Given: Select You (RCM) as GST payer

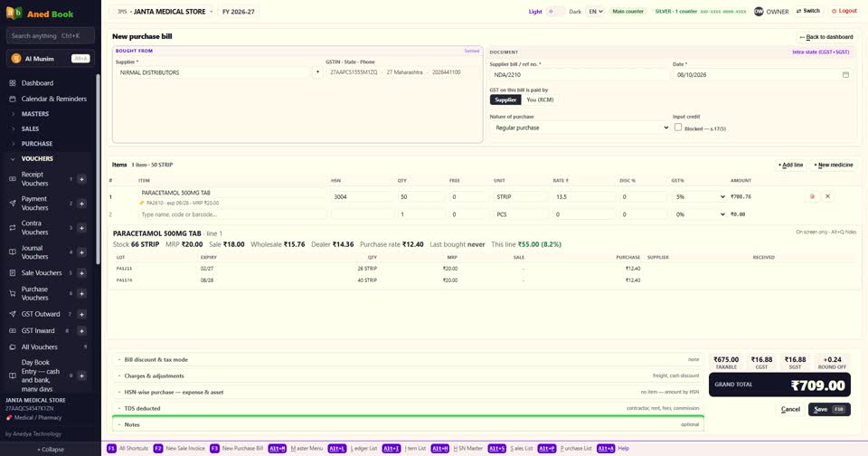Looking at the screenshot, I should [540, 100].
